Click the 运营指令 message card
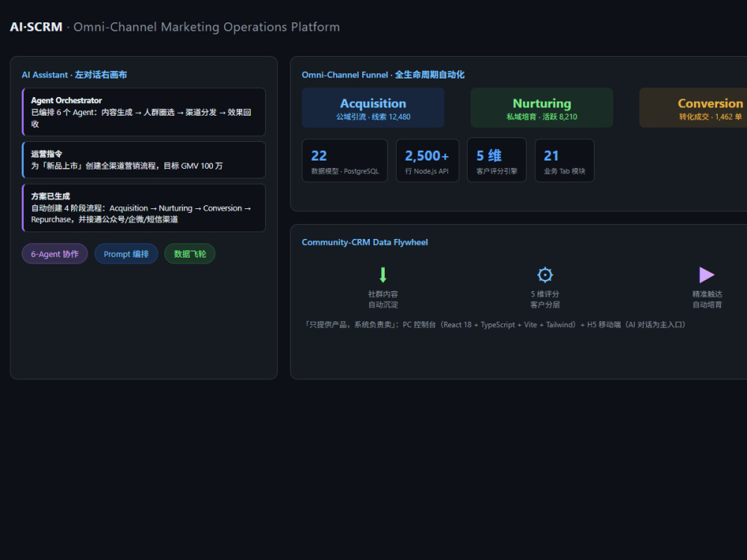 click(x=144, y=160)
